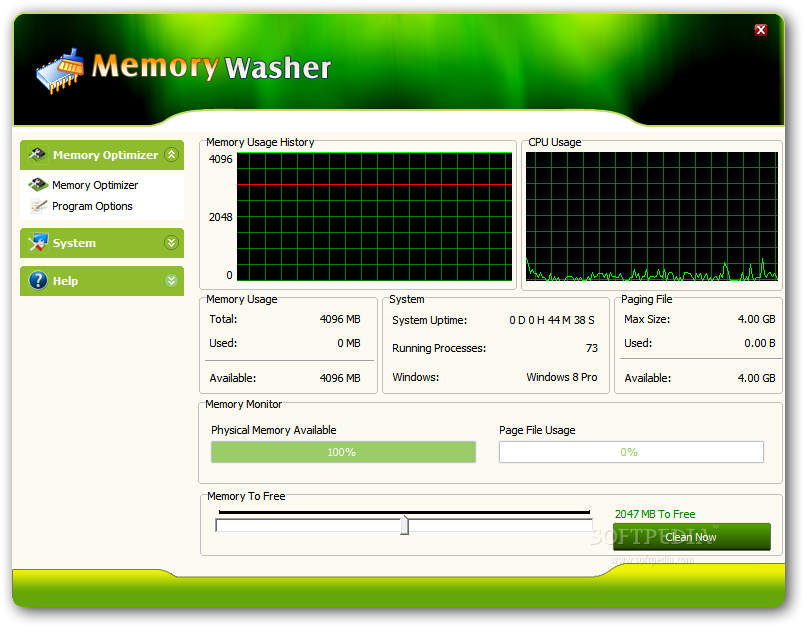This screenshot has width=805, height=627.
Task: Click the Max Size value '4.00 GB'
Action: [756, 319]
